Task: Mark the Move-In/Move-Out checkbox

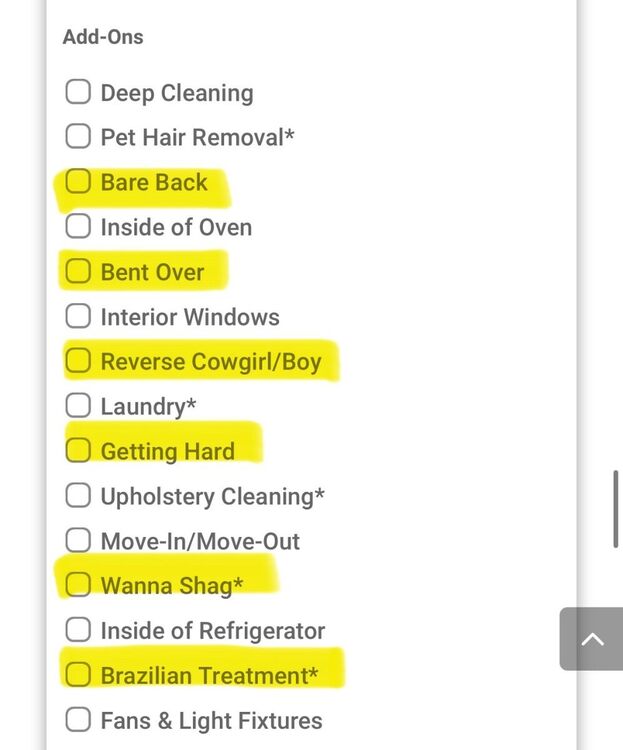Action: [x=78, y=541]
